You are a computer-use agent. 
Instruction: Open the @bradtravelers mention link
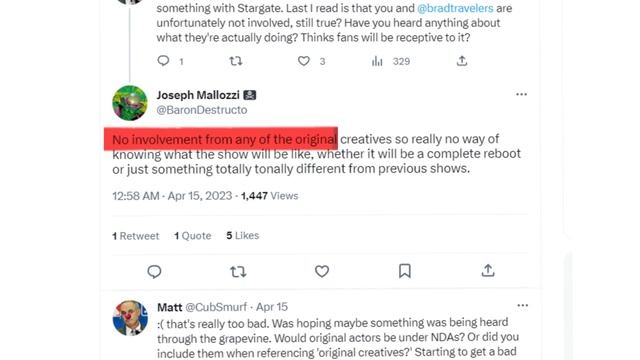[x=455, y=8]
